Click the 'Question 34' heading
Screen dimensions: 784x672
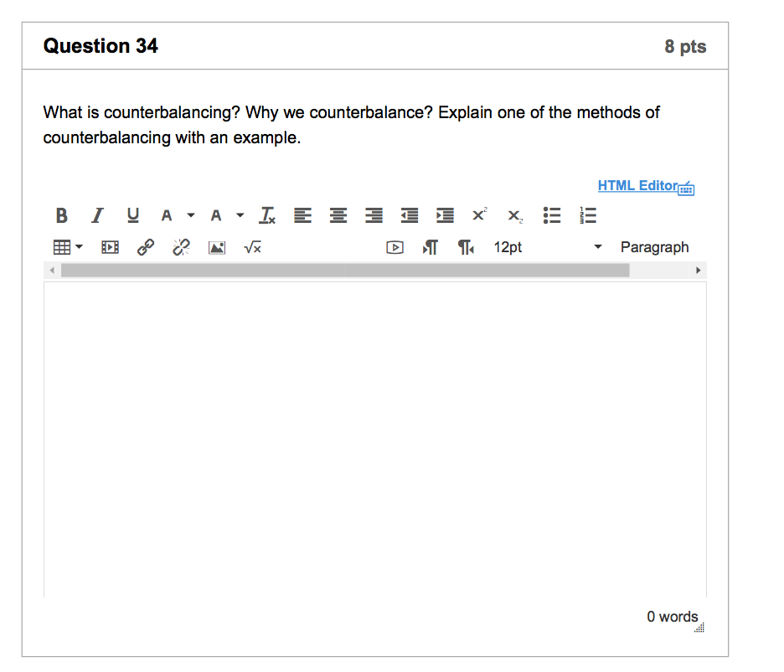point(101,46)
